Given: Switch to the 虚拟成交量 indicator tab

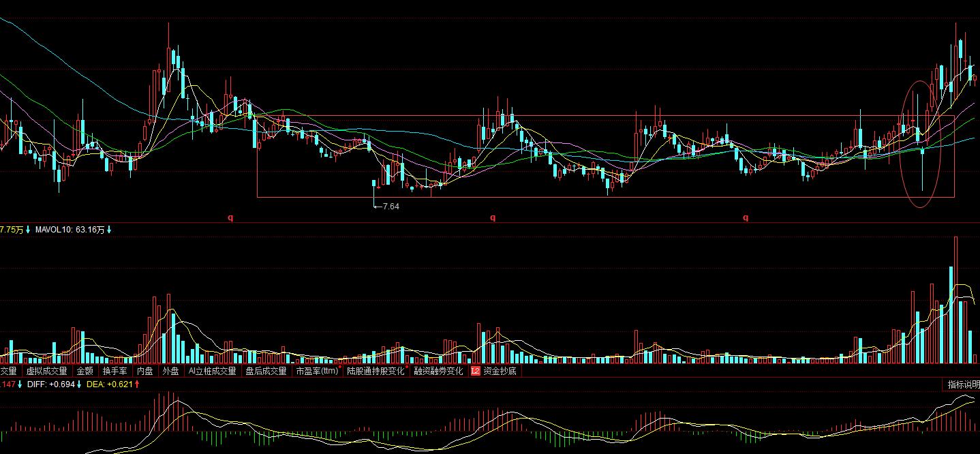Looking at the screenshot, I should click(x=46, y=372).
